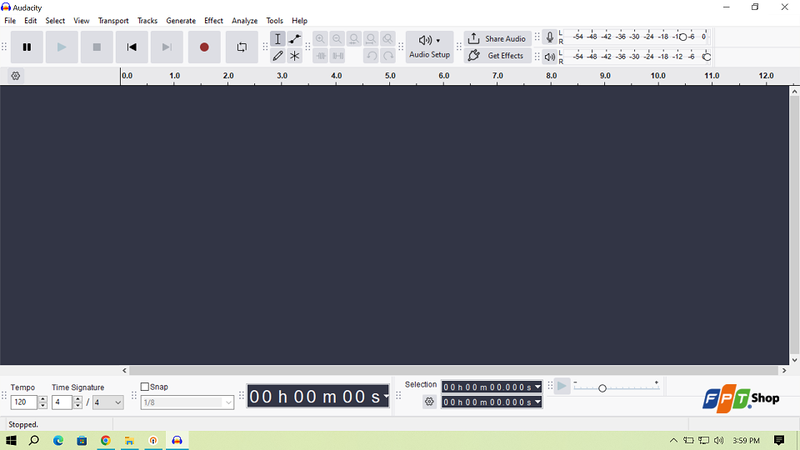This screenshot has width=800, height=450.
Task: Open the Windows Start menu
Action: [x=11, y=440]
